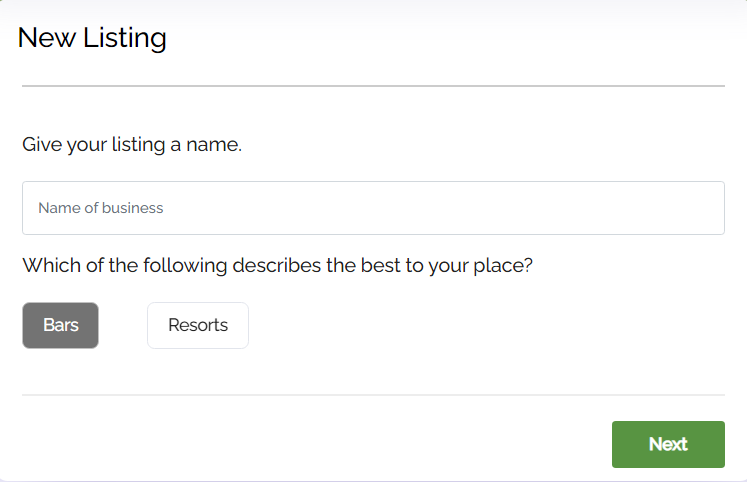Place cursor in the listing name field
This screenshot has height=482, width=747.
pos(373,208)
